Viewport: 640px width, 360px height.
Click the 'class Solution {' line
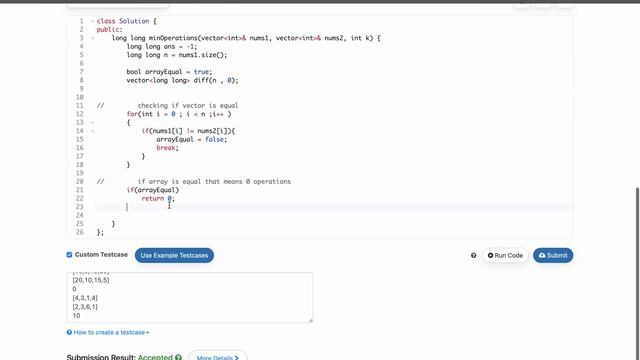click(x=127, y=21)
